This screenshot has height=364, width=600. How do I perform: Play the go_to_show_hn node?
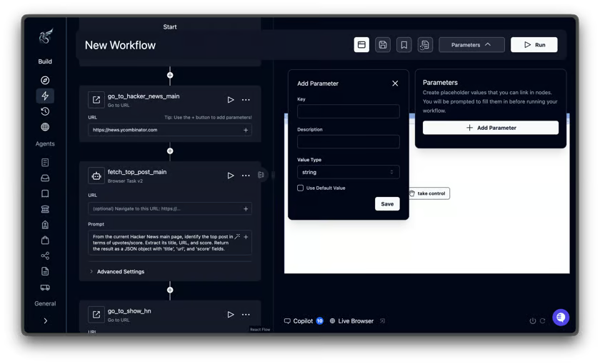pos(230,315)
